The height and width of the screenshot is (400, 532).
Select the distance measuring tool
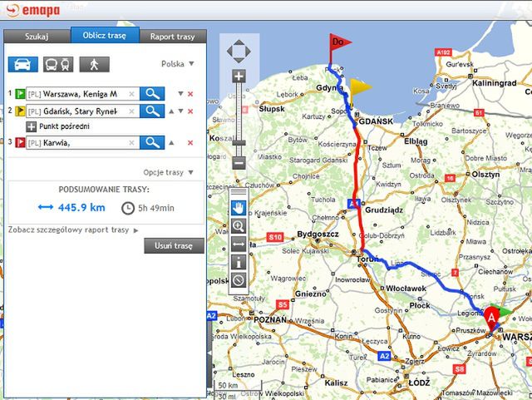coord(239,244)
